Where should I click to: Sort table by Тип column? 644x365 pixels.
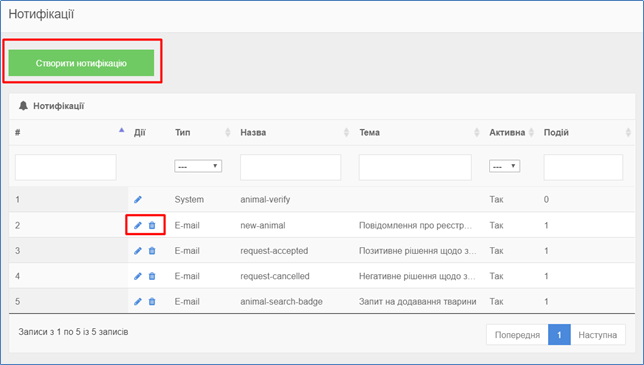(x=228, y=132)
